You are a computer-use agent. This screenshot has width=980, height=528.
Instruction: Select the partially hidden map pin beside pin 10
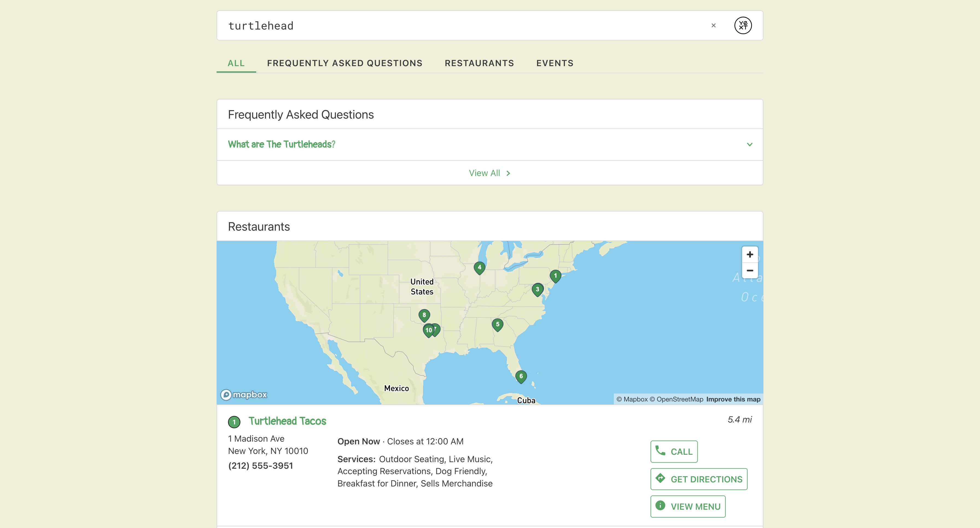pos(437,330)
